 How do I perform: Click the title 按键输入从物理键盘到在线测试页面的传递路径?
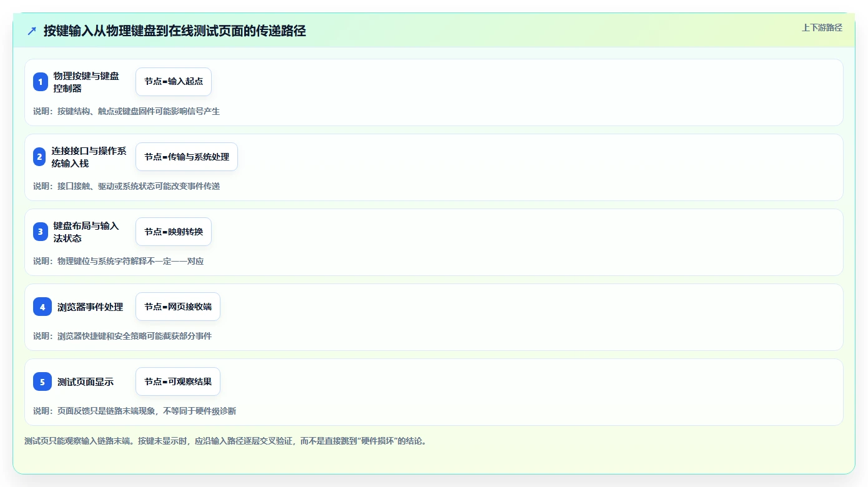click(175, 31)
